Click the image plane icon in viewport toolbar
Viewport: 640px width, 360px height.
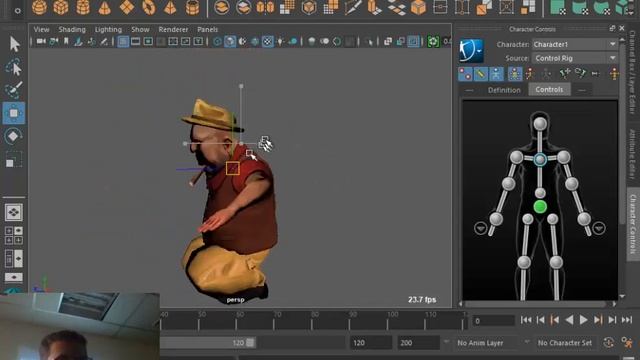click(x=78, y=41)
